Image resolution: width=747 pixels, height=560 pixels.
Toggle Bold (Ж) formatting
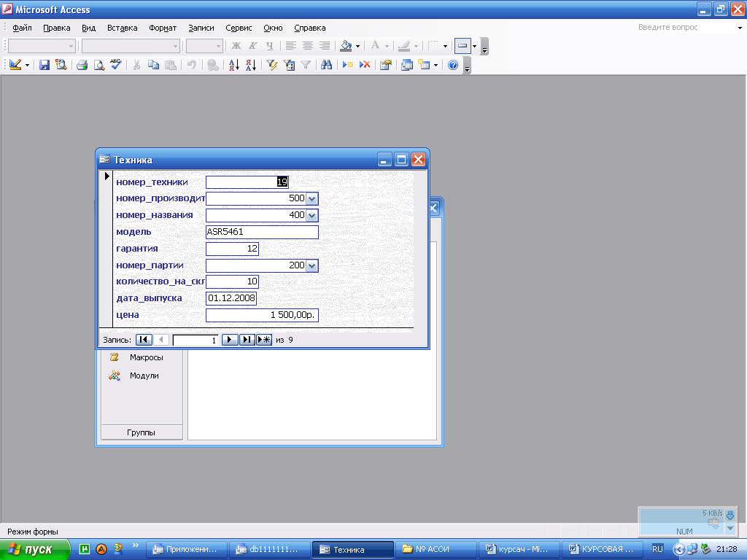tap(236, 46)
